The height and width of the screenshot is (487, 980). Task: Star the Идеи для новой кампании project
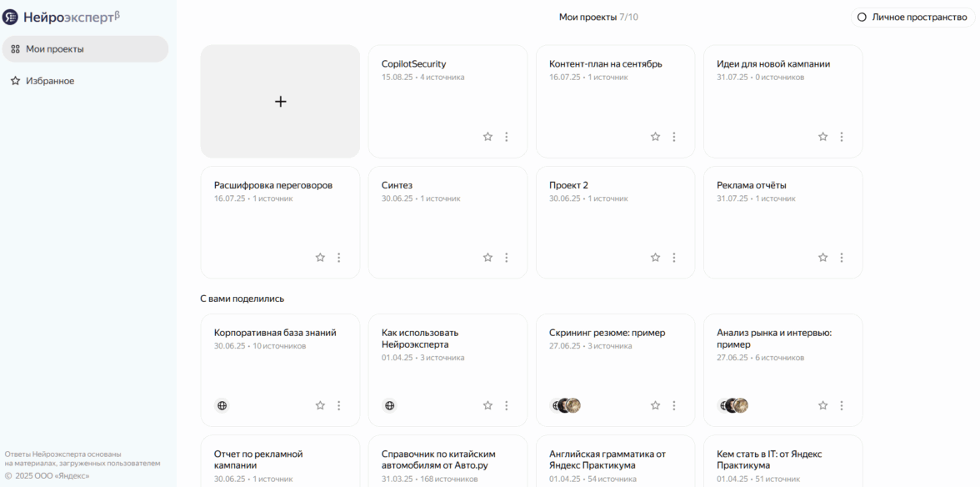tap(822, 136)
